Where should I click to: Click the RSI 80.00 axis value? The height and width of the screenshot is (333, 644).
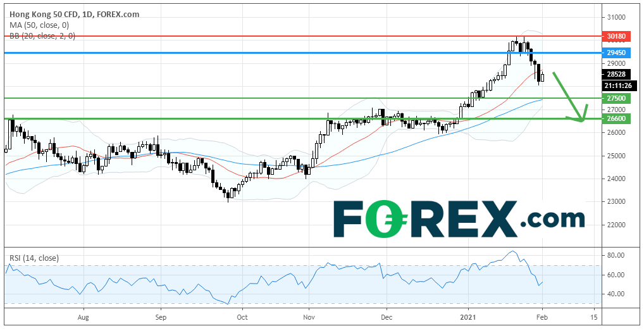tap(616, 255)
